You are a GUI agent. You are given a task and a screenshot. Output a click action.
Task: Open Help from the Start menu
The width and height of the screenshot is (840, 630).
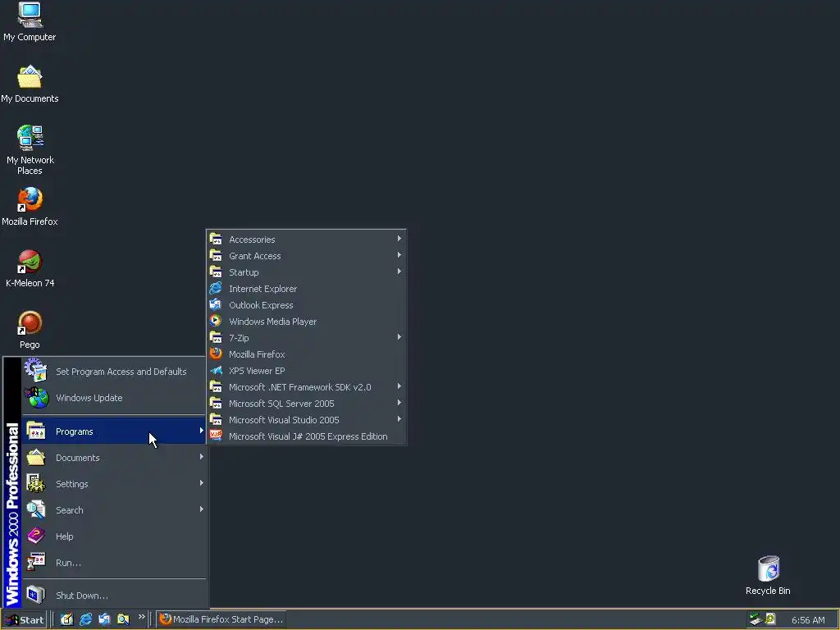[x=114, y=536]
